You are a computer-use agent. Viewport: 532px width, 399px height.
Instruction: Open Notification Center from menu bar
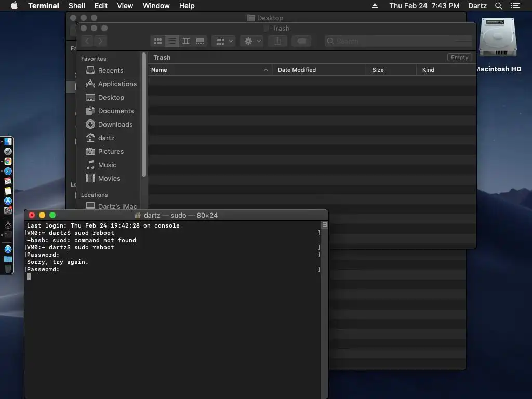tap(515, 6)
